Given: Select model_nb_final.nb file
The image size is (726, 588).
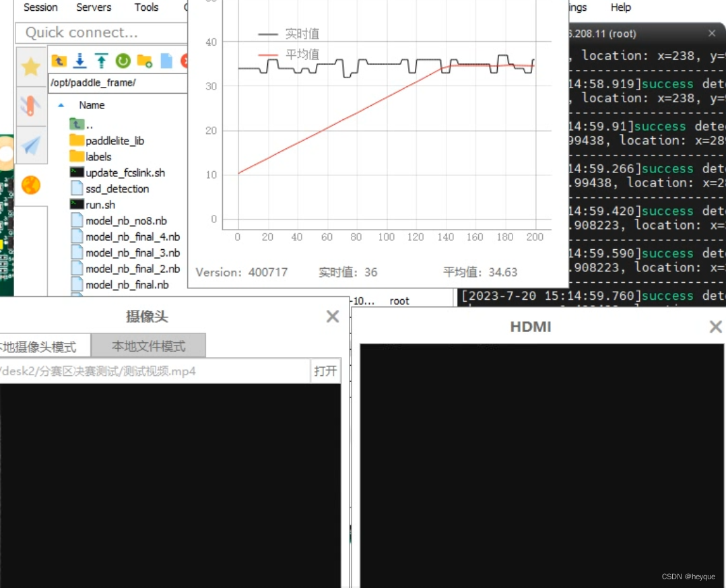Looking at the screenshot, I should tap(119, 285).
